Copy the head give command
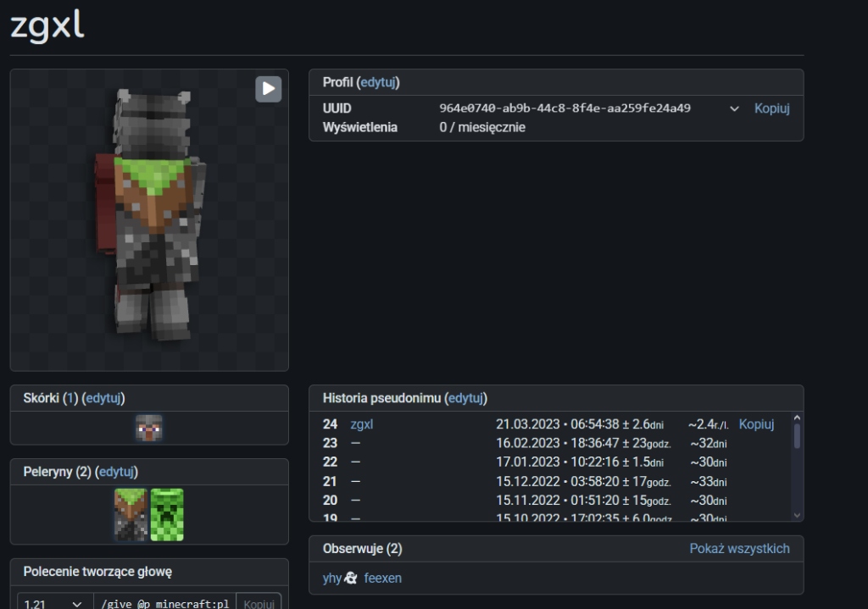 pos(259,603)
